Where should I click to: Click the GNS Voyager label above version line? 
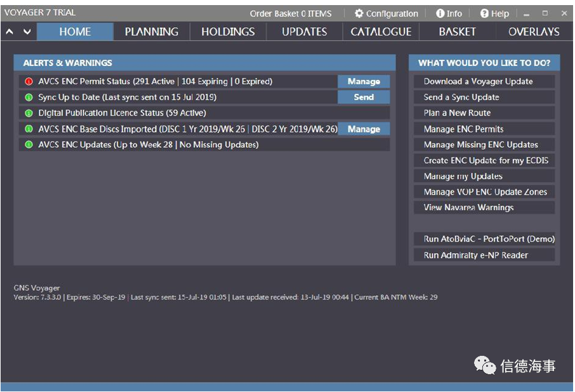(37, 288)
